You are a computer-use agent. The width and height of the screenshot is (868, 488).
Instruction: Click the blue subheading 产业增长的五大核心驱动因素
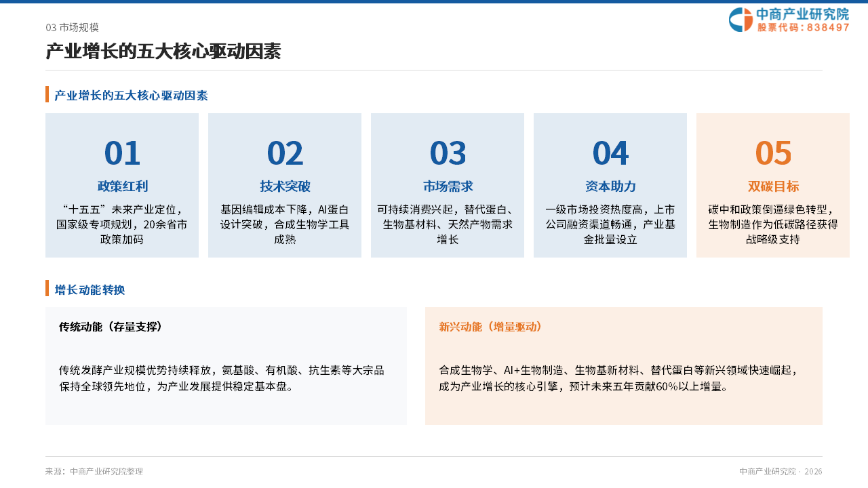coord(131,96)
